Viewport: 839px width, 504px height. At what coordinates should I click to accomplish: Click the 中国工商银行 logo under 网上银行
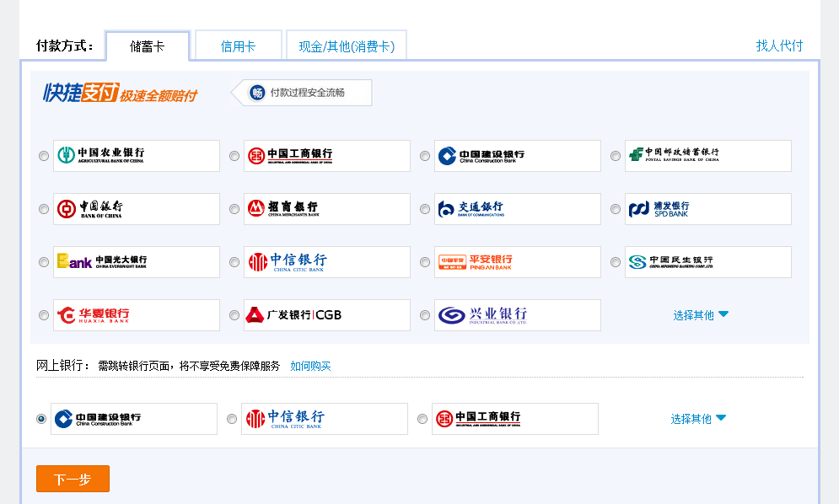pyautogui.click(x=514, y=418)
